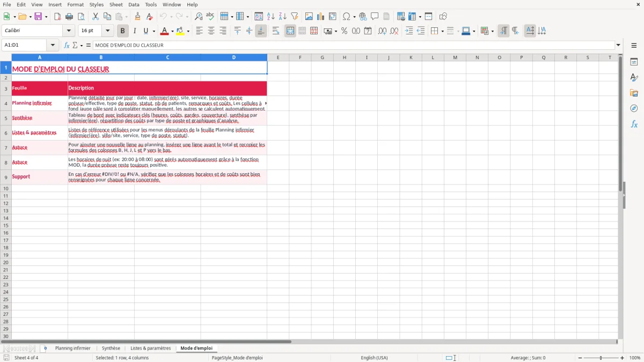
Task: Click the Add Decimal Place icon
Action: click(382, 31)
